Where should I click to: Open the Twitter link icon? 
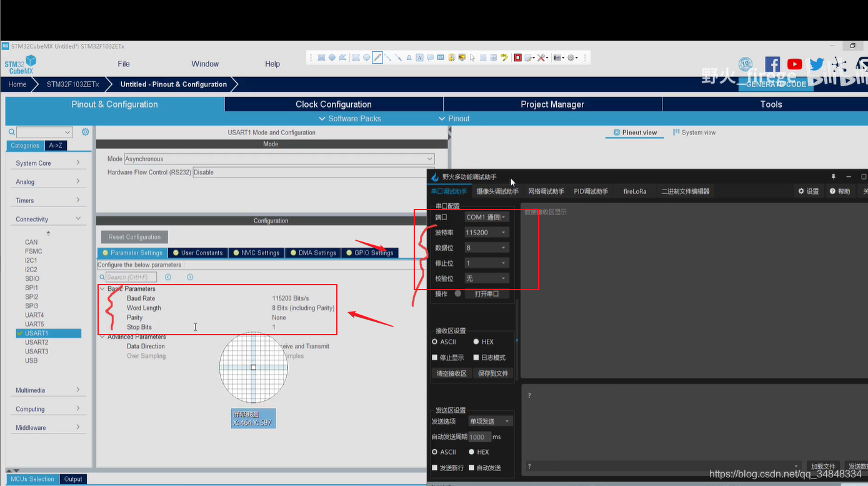coord(817,64)
